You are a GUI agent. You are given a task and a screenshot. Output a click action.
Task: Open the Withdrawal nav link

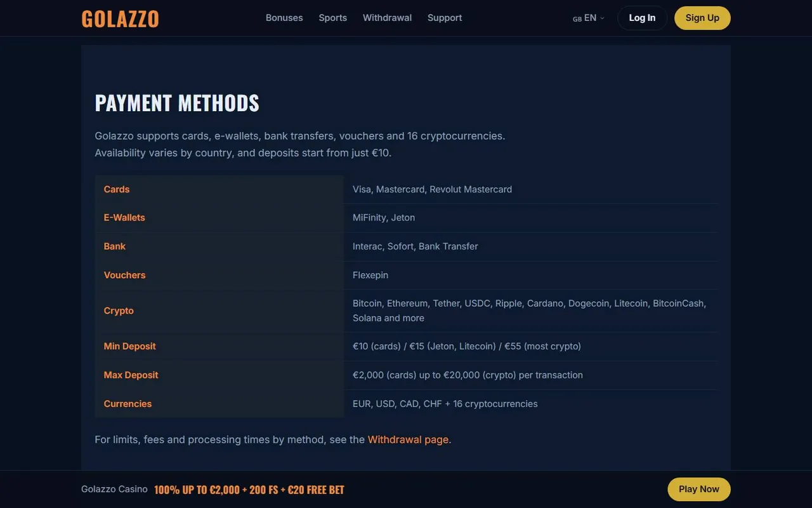pos(387,18)
